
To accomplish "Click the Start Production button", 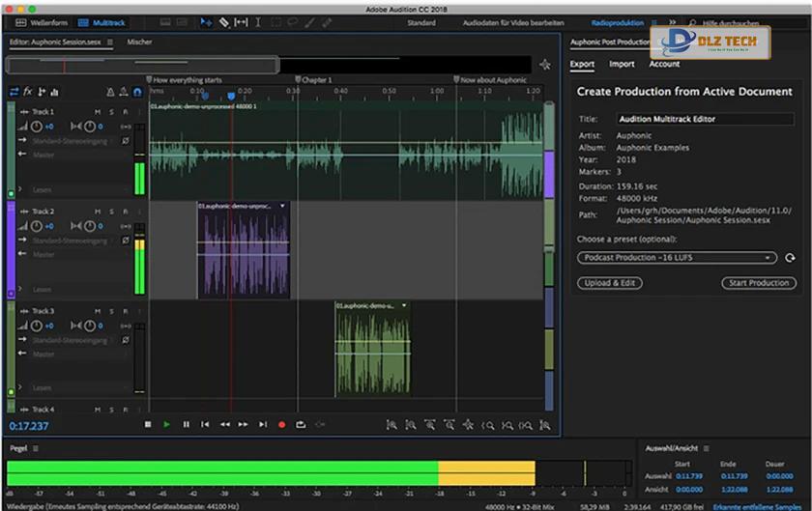I will 759,283.
